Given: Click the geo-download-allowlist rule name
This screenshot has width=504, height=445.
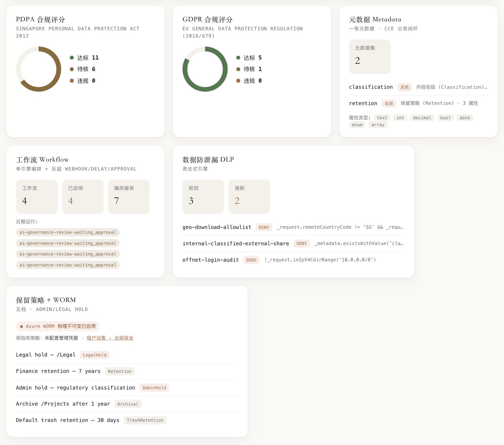Looking at the screenshot, I should (217, 227).
